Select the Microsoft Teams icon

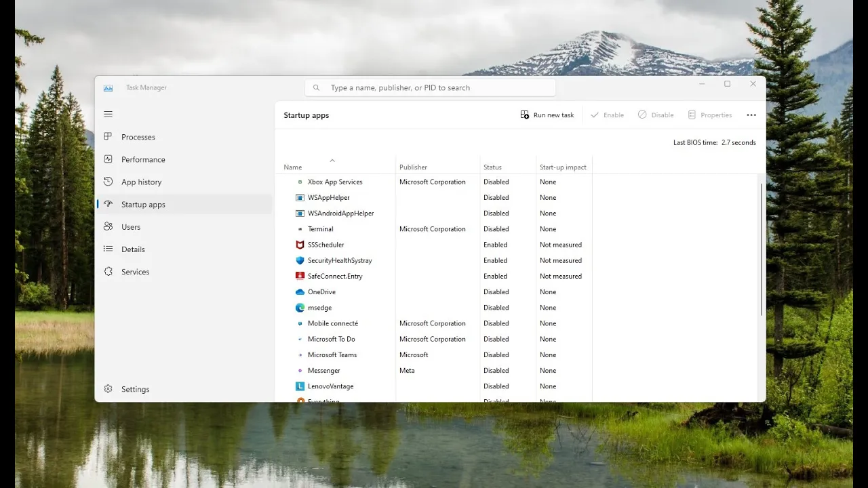tap(300, 354)
